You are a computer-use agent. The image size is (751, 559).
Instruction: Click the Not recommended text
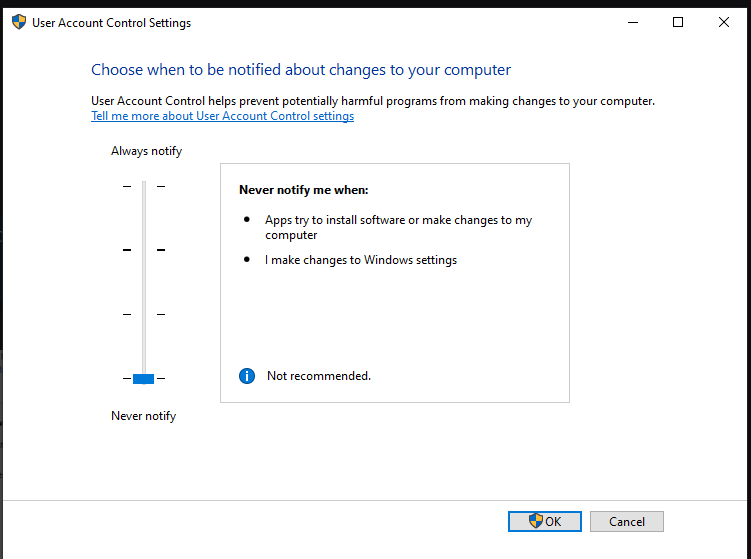tap(318, 376)
